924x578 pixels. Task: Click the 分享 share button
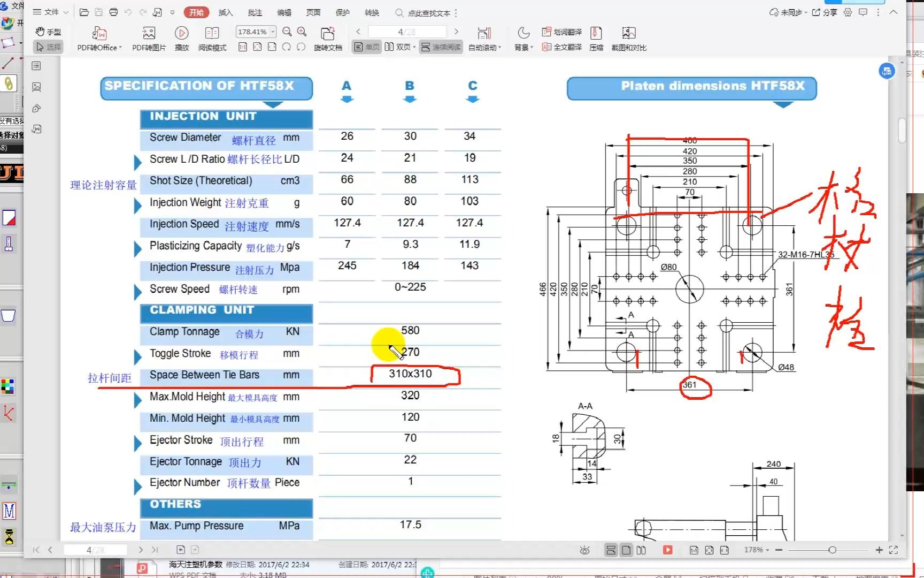point(824,12)
